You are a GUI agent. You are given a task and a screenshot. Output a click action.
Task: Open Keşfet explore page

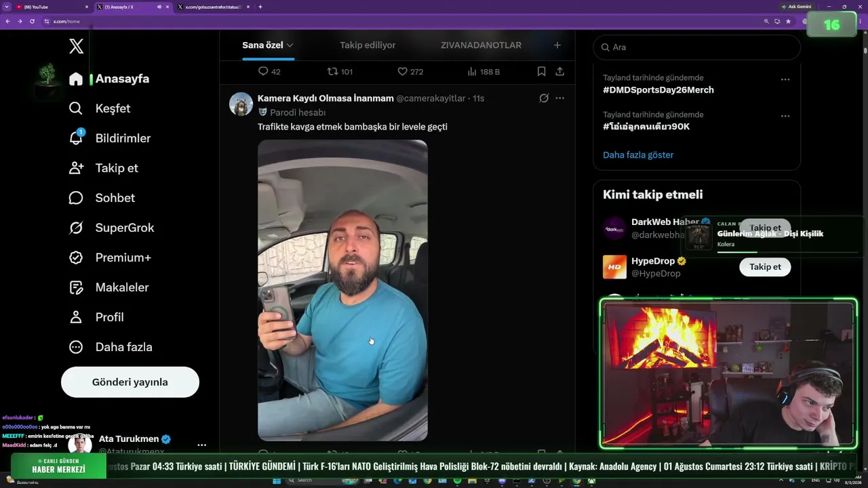[99, 108]
